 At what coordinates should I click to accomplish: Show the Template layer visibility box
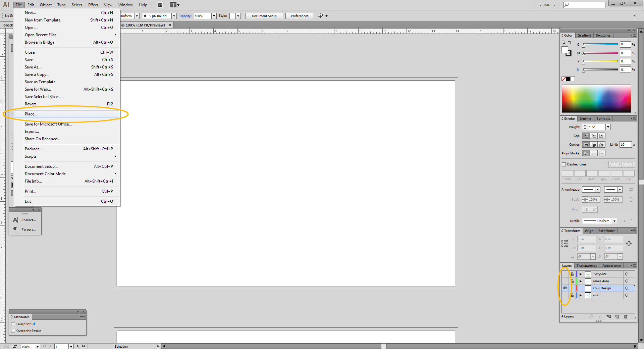pyautogui.click(x=565, y=274)
